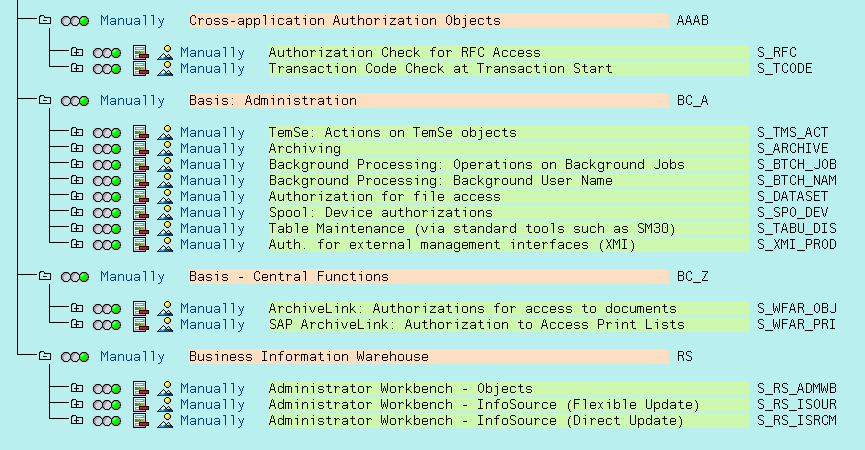Click user icon on Transaction Code Check row
This screenshot has height=450, width=865.
165,68
